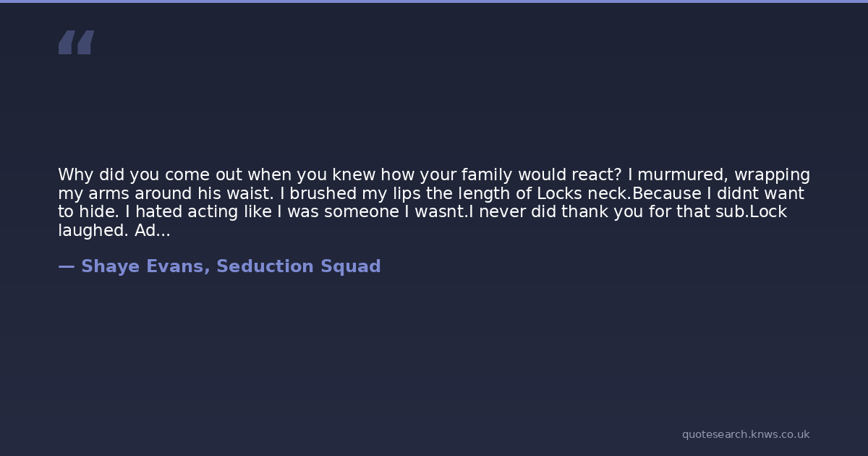The image size is (868, 456).
Task: Click the word "laughed." in the last line
Action: point(93,231)
